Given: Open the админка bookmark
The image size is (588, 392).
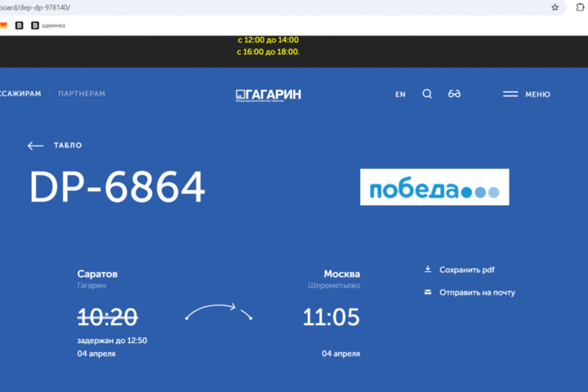Looking at the screenshot, I should click(53, 25).
